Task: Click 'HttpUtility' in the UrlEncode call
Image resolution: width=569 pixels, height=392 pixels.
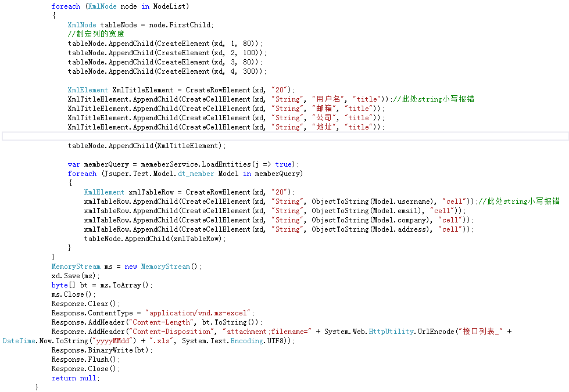Action: click(x=391, y=332)
